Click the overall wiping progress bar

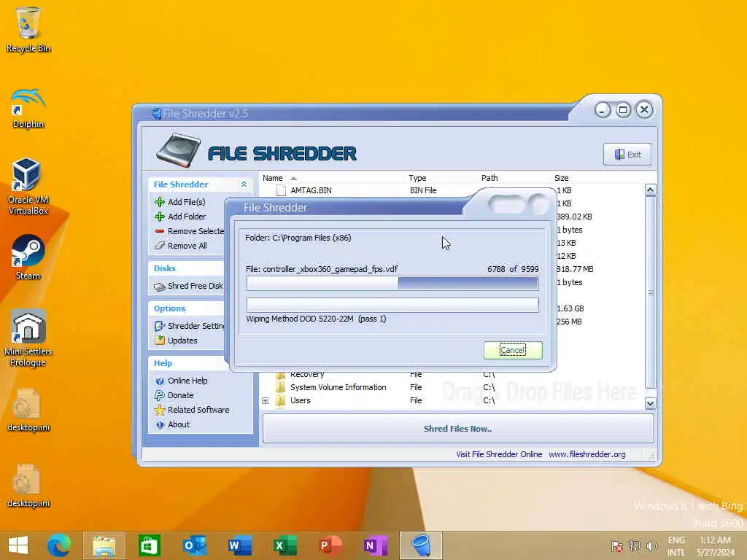click(392, 305)
